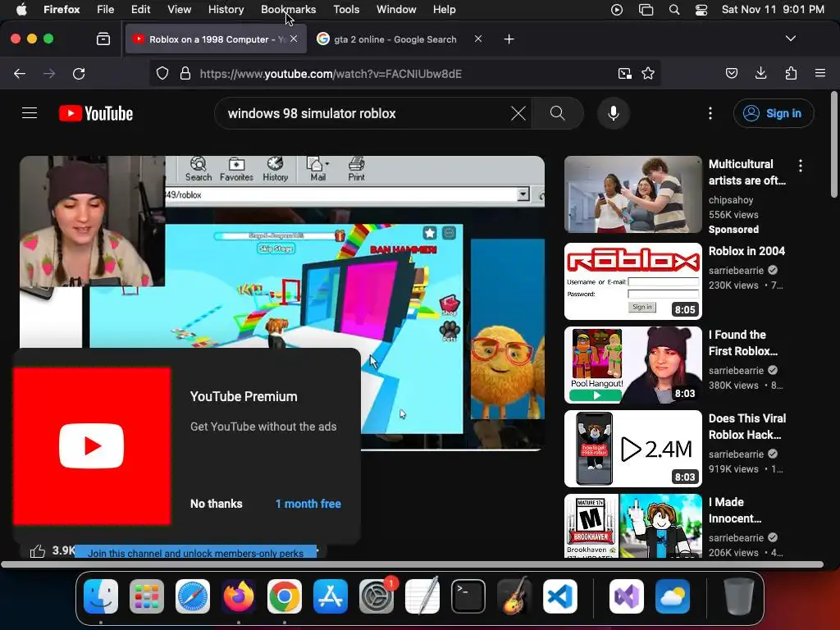The image size is (840, 630).
Task: Open the View menu
Action: tap(179, 10)
